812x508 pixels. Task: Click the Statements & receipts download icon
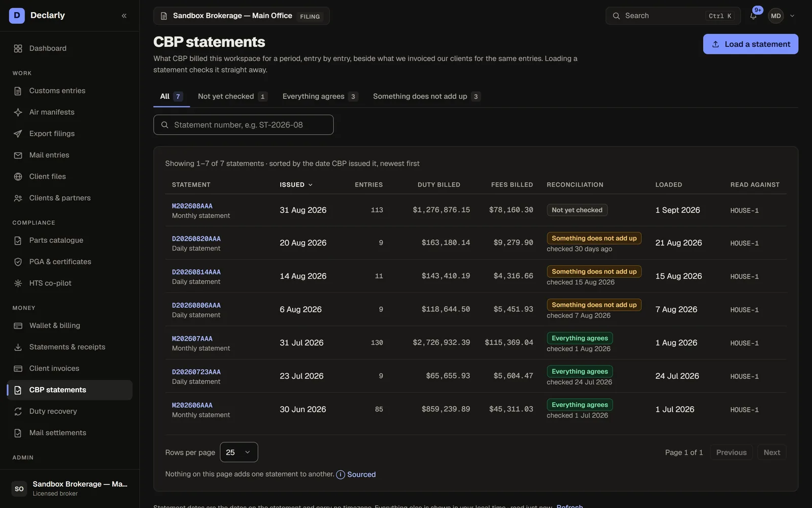(x=18, y=347)
